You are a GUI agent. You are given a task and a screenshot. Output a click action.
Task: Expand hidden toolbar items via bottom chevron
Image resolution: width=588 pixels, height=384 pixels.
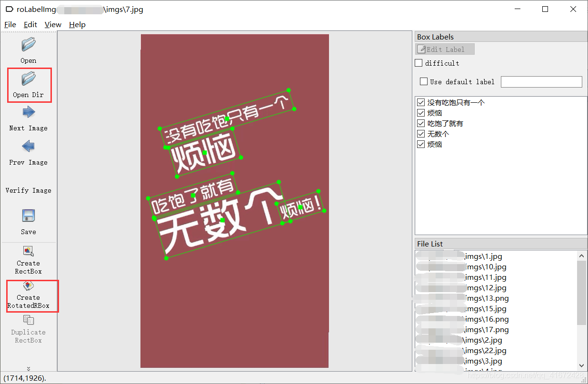click(28, 368)
